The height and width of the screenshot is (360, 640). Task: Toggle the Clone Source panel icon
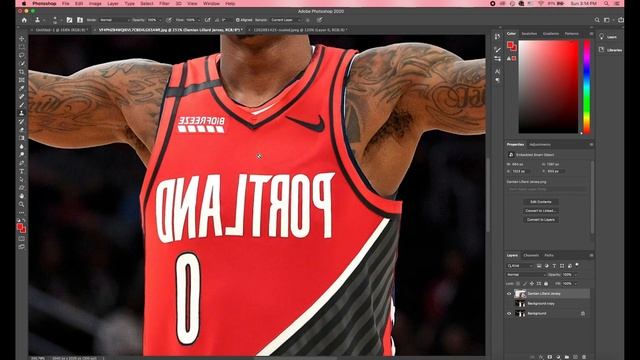(80, 20)
